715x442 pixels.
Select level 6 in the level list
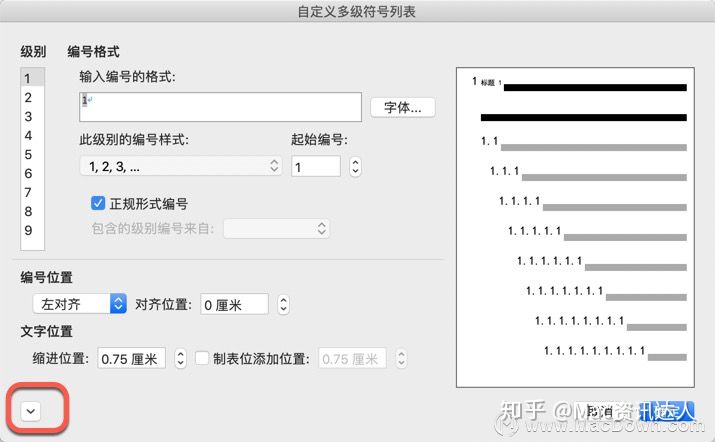click(x=32, y=173)
